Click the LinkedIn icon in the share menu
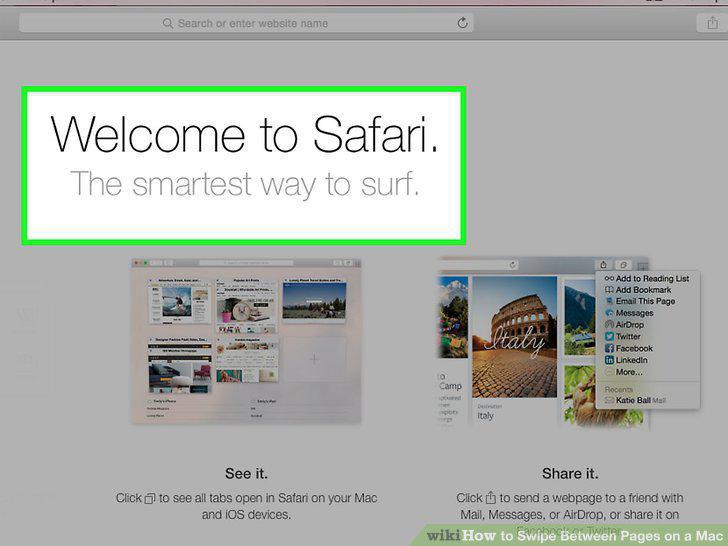728x546 pixels. [x=609, y=360]
